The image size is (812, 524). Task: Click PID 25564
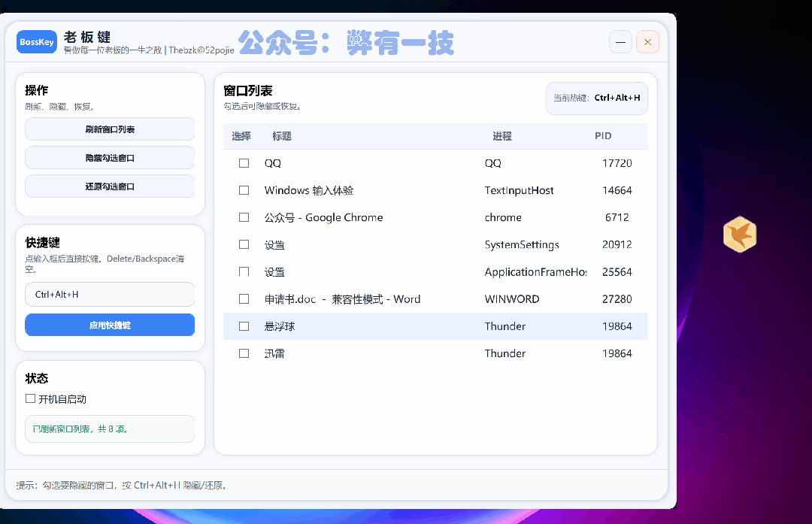click(617, 272)
